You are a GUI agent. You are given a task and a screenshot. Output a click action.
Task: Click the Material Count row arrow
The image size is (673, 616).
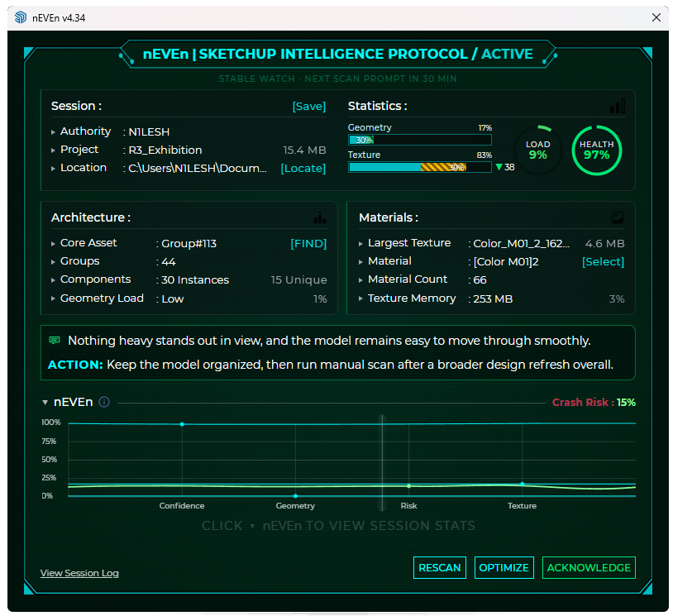pyautogui.click(x=361, y=280)
